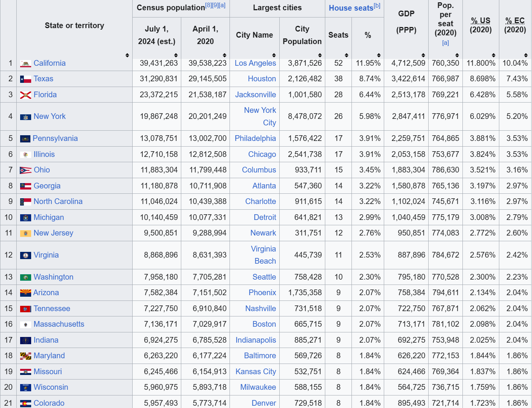532x408 pixels.
Task: Sort by City Population column
Action: [320, 55]
